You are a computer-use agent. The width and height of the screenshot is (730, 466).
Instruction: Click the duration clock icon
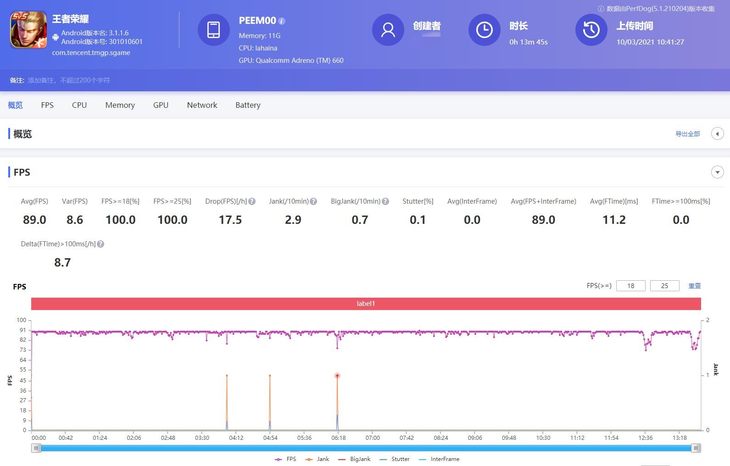click(x=485, y=30)
